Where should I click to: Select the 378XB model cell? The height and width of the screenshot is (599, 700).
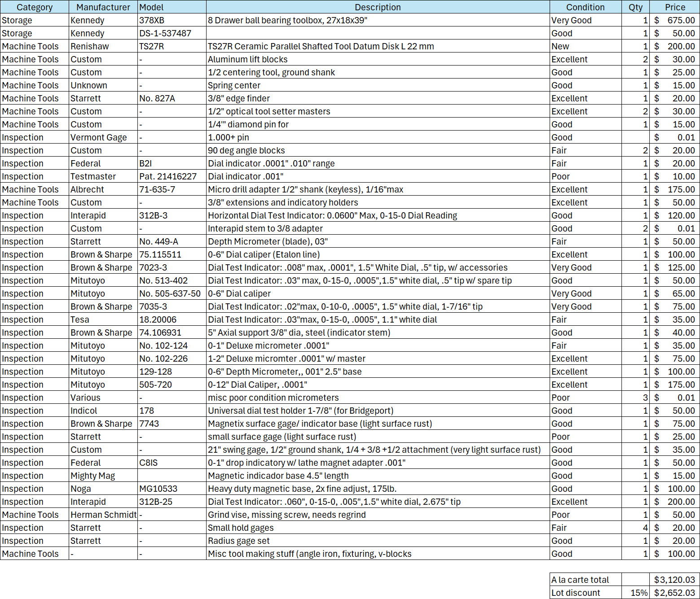tap(172, 20)
